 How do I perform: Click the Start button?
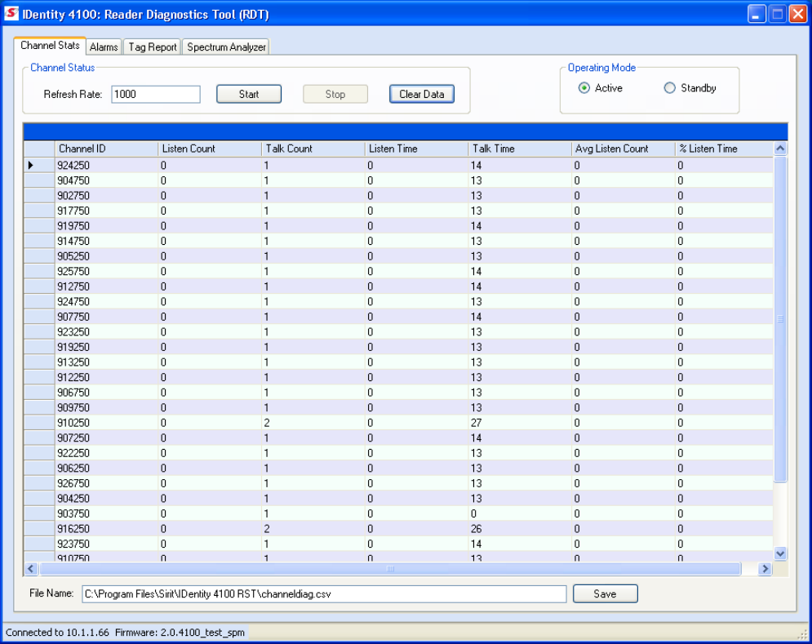click(x=249, y=95)
